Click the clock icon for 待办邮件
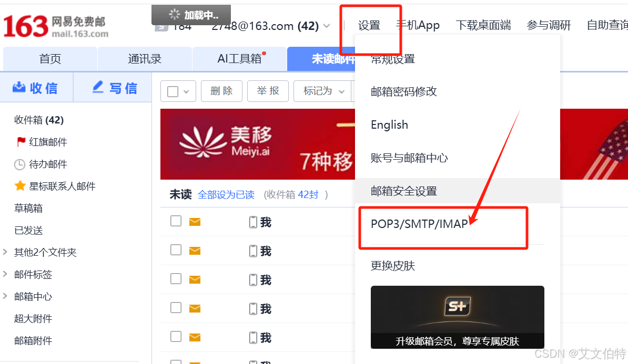 click(19, 164)
